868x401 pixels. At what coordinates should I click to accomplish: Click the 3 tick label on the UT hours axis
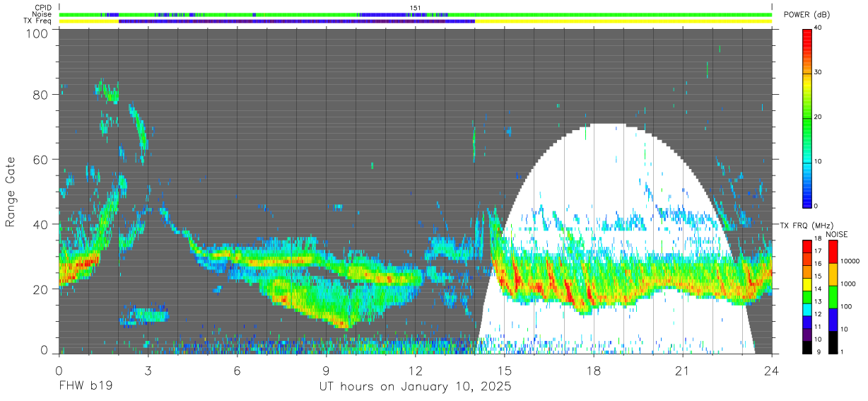tap(148, 371)
